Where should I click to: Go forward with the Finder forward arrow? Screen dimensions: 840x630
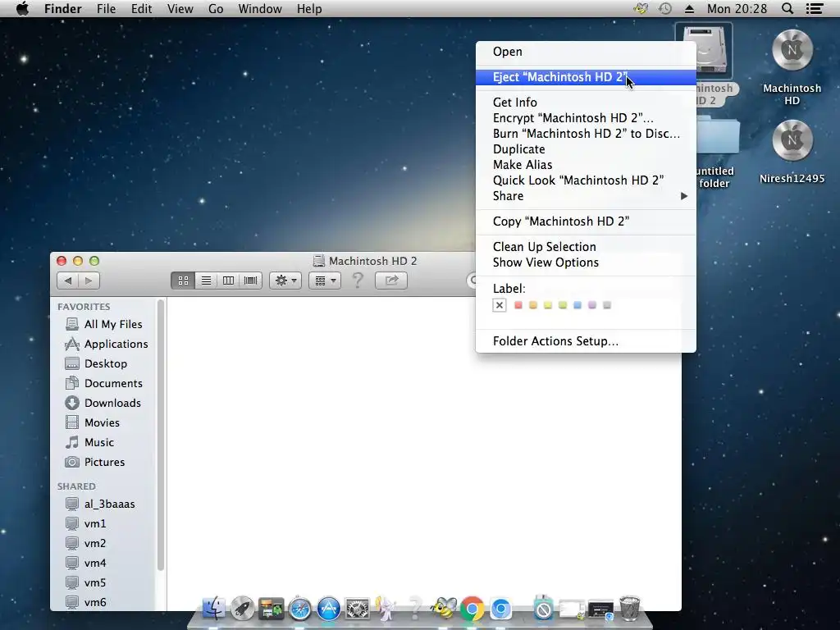click(89, 281)
